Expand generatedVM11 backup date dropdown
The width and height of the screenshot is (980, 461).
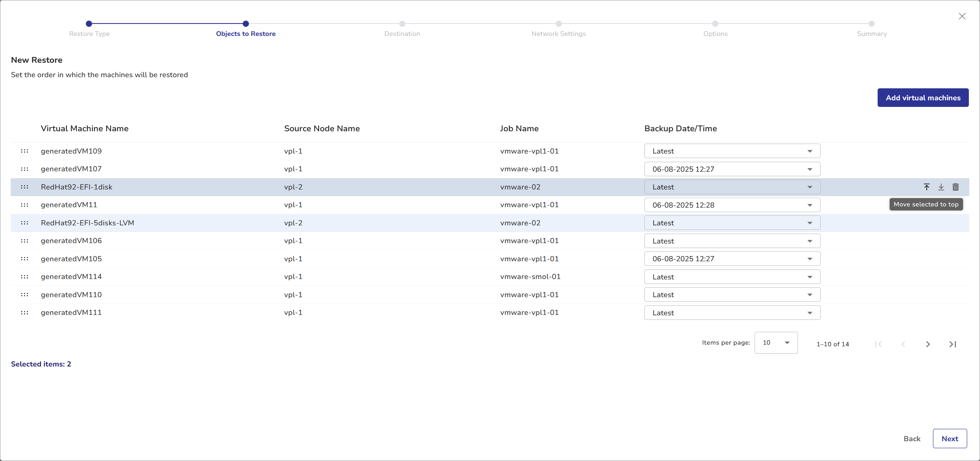pos(731,205)
